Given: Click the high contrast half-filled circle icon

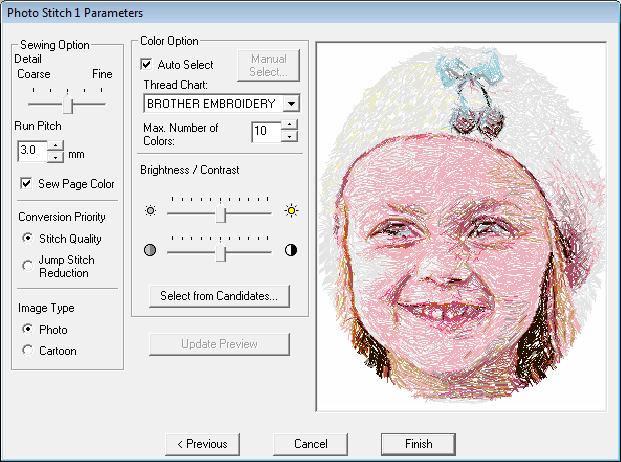Looking at the screenshot, I should [291, 250].
